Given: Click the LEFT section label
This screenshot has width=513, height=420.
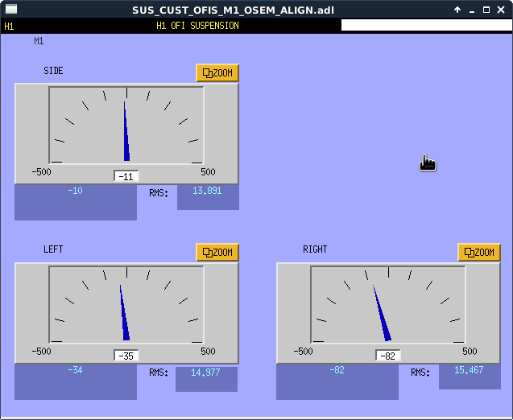Looking at the screenshot, I should point(53,249).
